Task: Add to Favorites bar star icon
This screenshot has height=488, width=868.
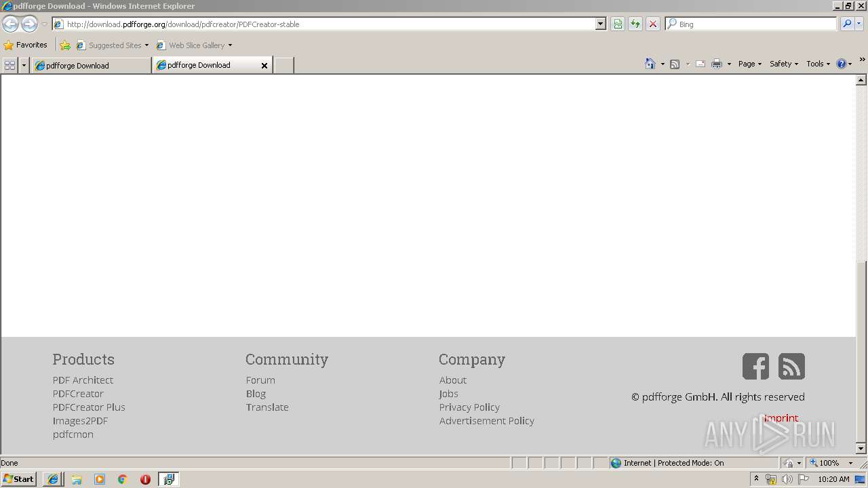Action: 65,45
